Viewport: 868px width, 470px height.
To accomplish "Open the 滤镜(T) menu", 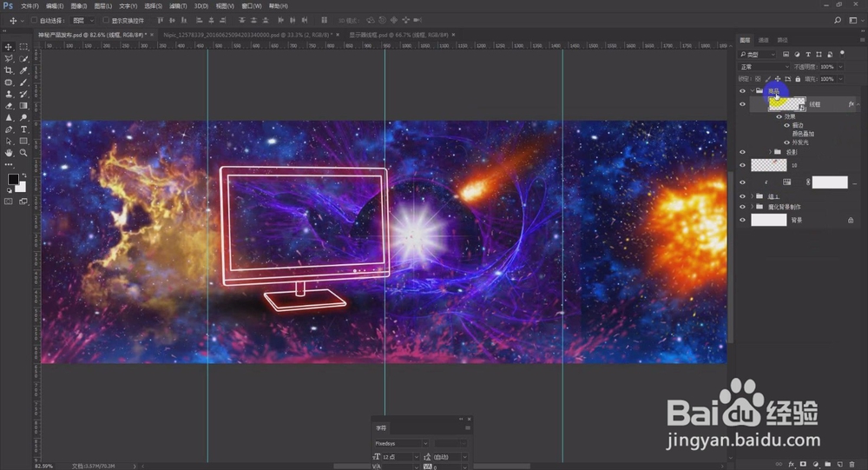I will (x=178, y=6).
